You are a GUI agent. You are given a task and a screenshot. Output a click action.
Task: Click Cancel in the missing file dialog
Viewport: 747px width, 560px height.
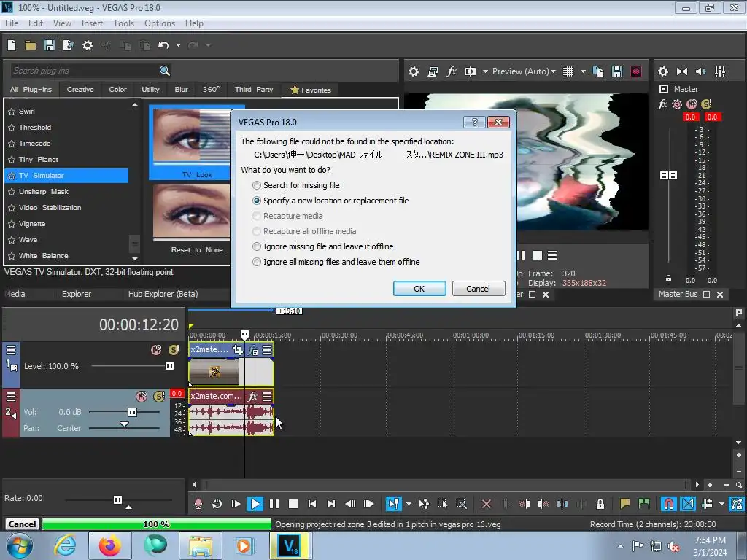coord(479,289)
